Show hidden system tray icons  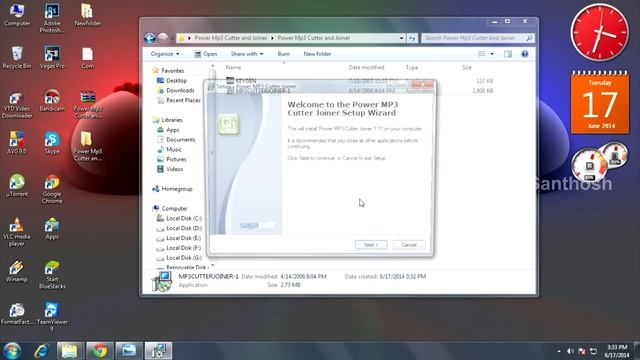559,351
